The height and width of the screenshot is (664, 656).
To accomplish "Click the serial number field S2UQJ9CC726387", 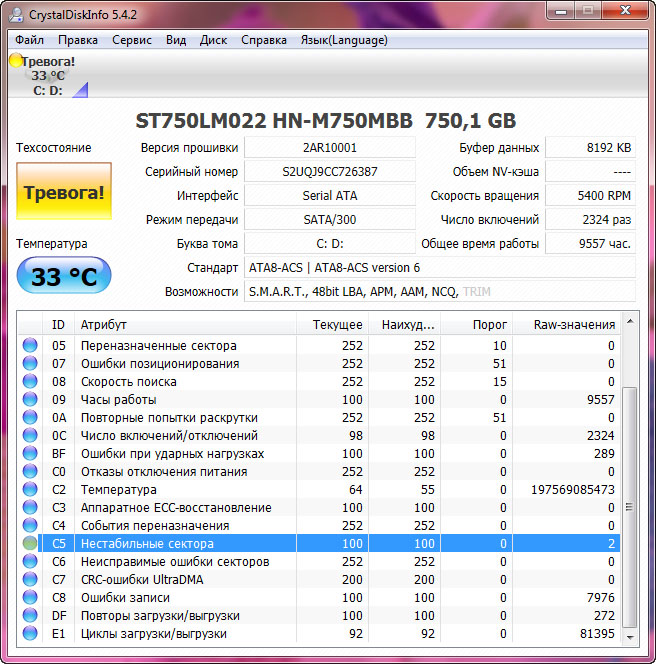I will [330, 172].
